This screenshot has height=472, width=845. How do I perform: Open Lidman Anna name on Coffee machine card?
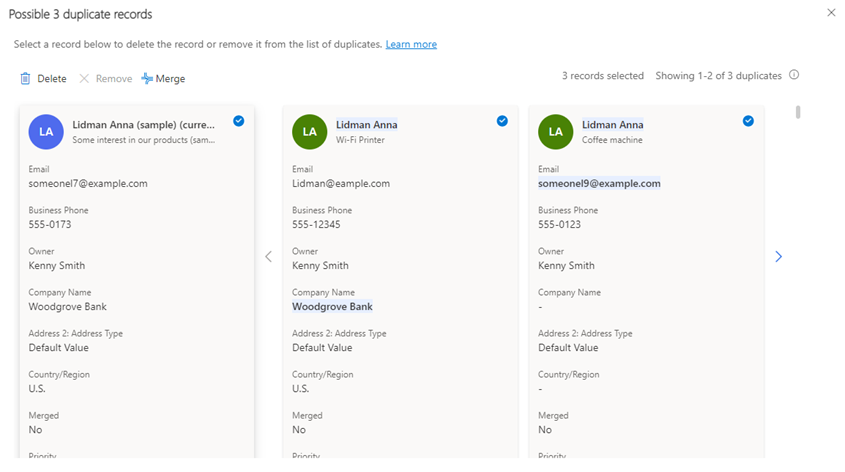[613, 124]
